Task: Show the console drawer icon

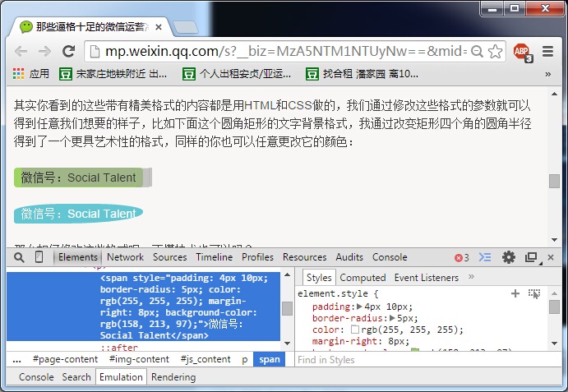Action: 485,257
